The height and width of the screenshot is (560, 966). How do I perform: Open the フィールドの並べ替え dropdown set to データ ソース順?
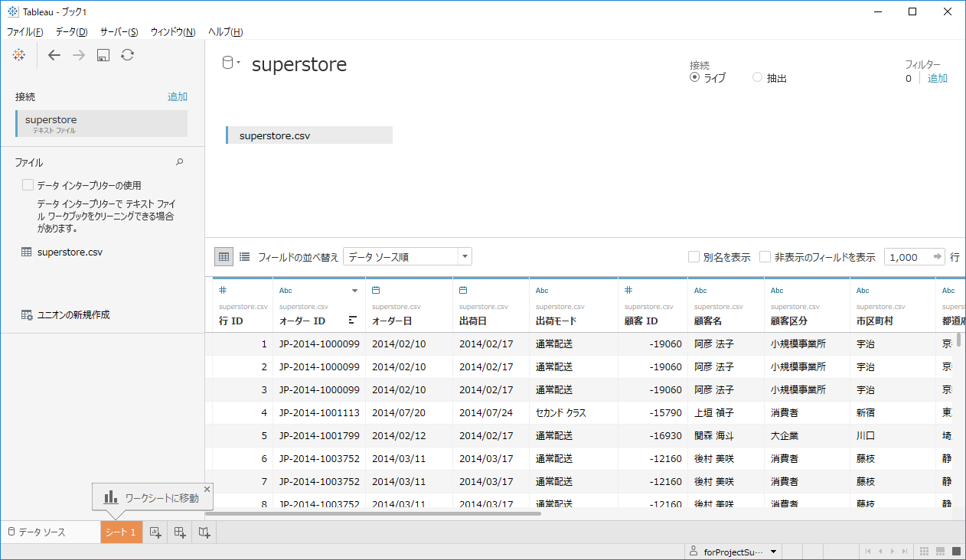click(407, 257)
